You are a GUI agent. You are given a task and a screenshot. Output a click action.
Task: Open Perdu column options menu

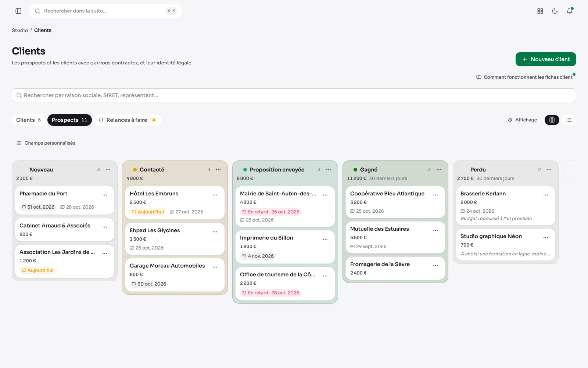pyautogui.click(x=549, y=169)
